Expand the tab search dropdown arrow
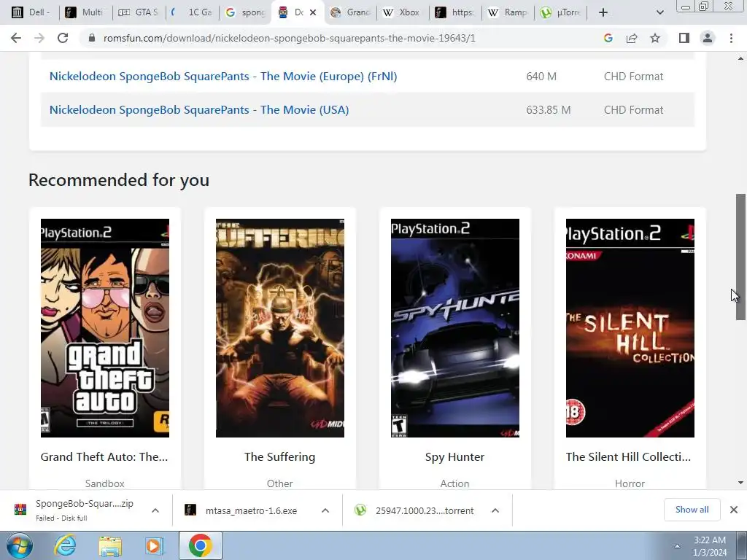The image size is (747, 560). click(x=659, y=12)
